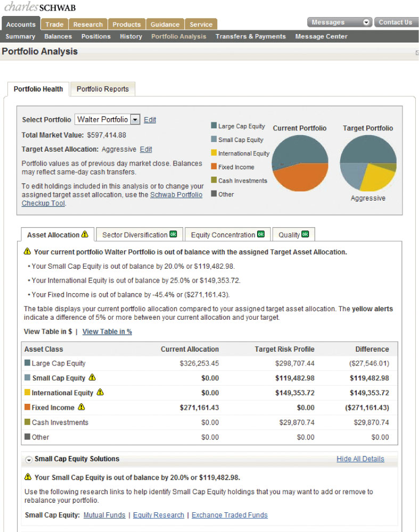The width and height of the screenshot is (419, 532).
Task: Click Total Market Value $597,414.88
Action: tap(106, 135)
